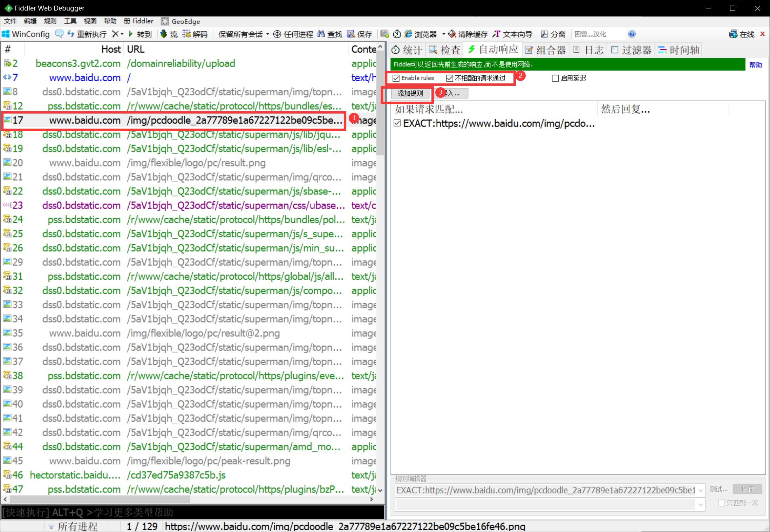
Task: Expand the 保留所有会话 dropdown
Action: click(268, 34)
